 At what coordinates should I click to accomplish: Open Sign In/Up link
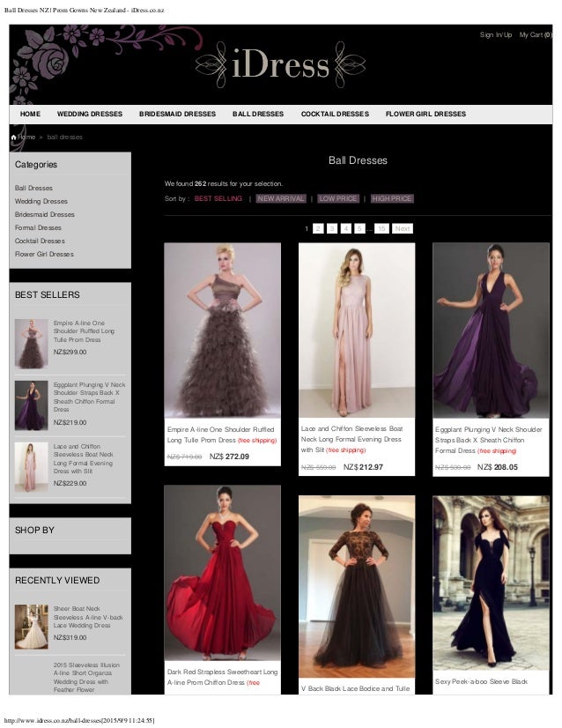coord(496,35)
